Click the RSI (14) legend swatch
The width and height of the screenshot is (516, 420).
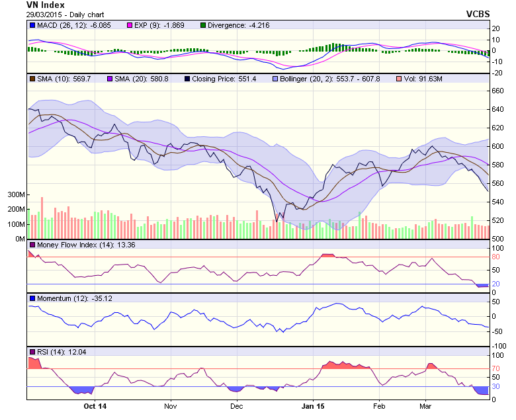(x=32, y=351)
